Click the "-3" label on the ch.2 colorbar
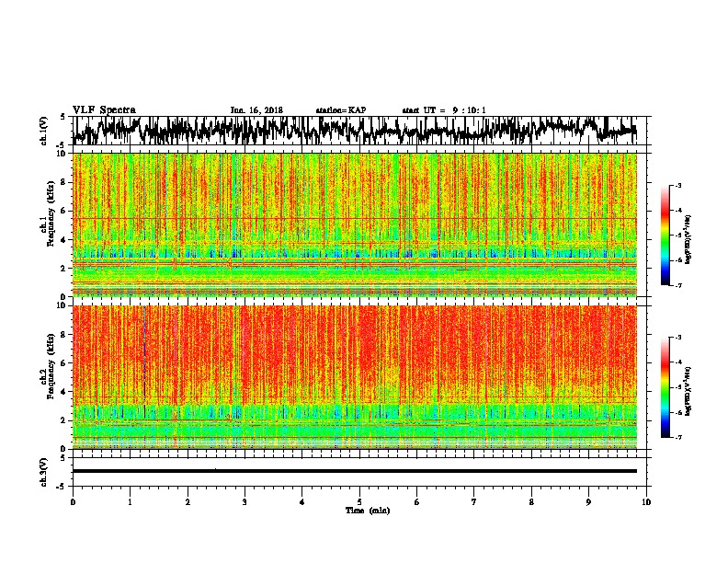Image resolution: width=728 pixels, height=563 pixels. tap(678, 338)
